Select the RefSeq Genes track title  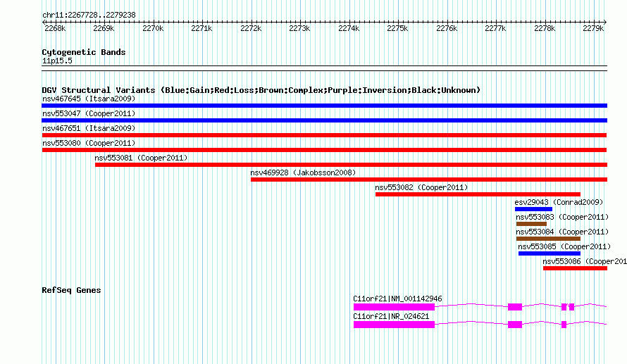point(71,290)
